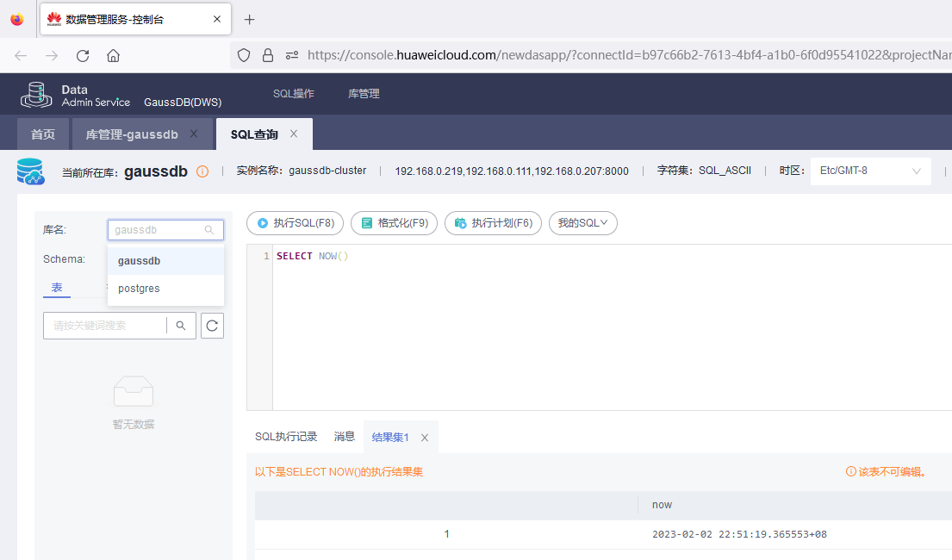The height and width of the screenshot is (560, 952).
Task: Switch to the 消息 messages tab
Action: coord(344,436)
